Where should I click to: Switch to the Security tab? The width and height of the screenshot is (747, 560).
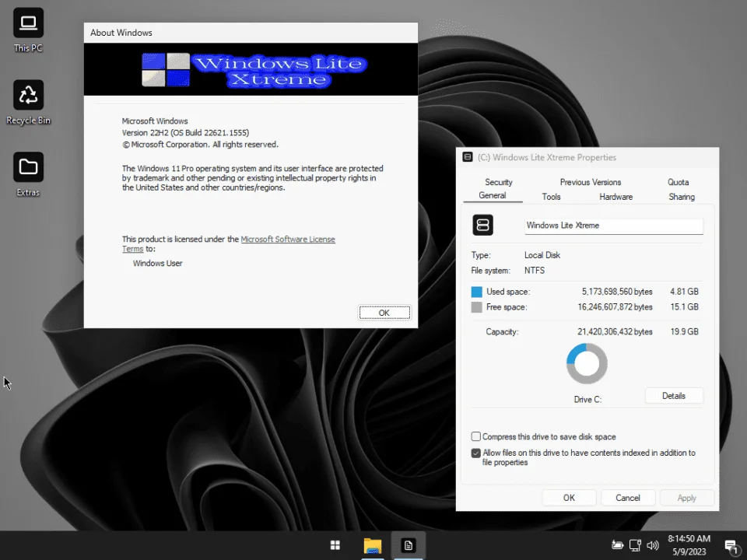coord(498,182)
